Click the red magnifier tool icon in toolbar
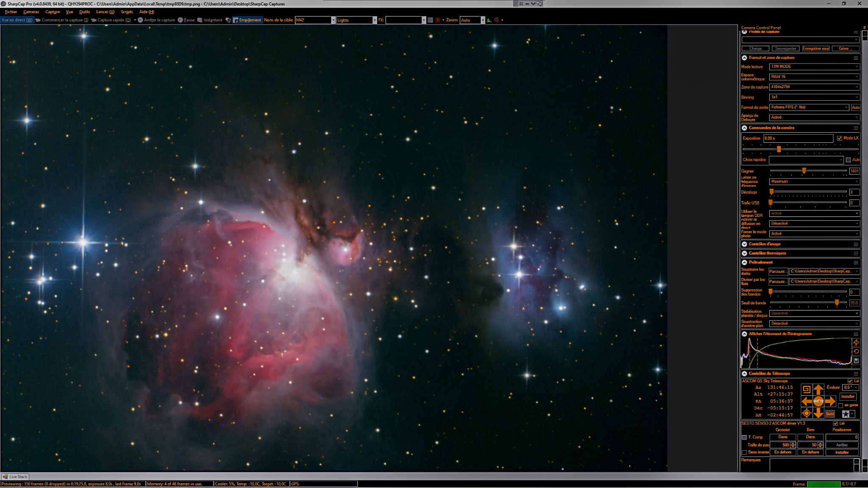Screen dimensions: 868x488 tap(497, 20)
